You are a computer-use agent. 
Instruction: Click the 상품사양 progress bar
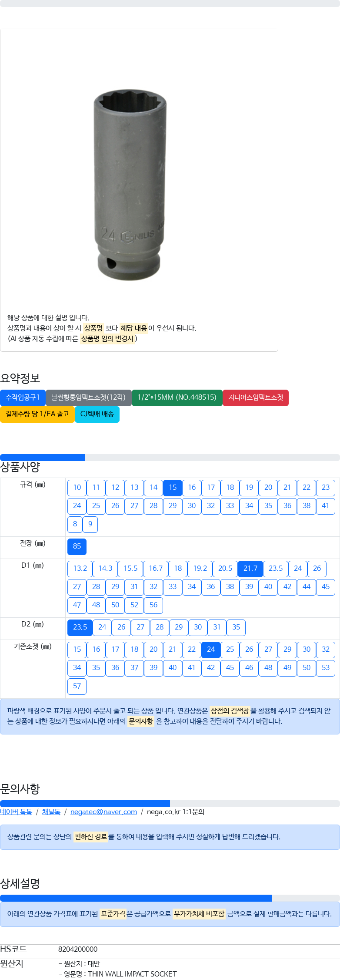(170, 458)
